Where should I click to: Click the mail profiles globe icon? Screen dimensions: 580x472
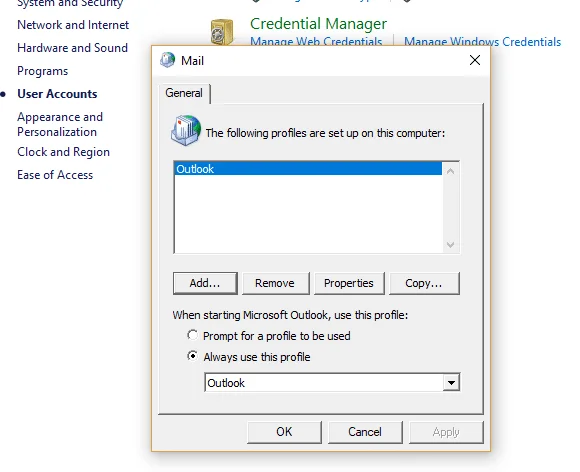pyautogui.click(x=186, y=130)
